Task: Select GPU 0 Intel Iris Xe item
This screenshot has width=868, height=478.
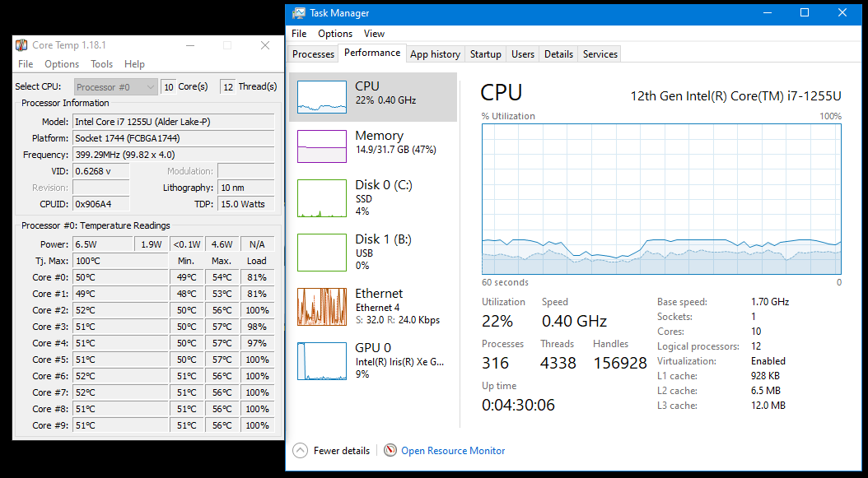Action: coord(373,360)
